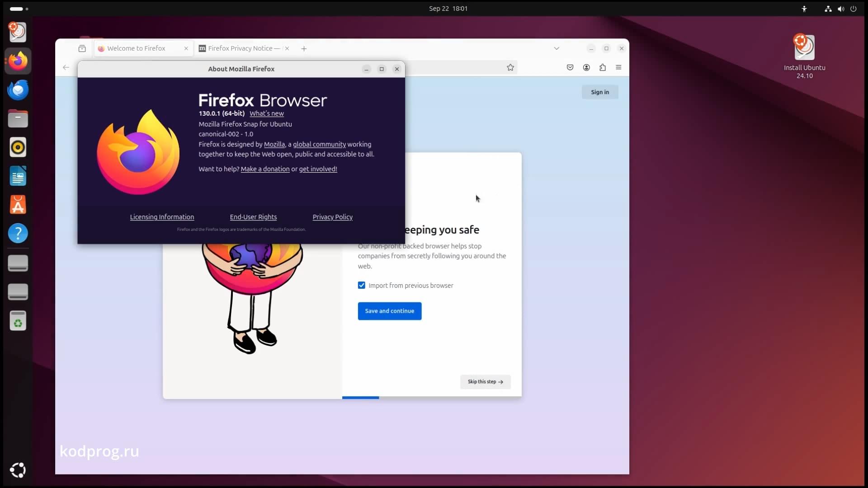Image resolution: width=868 pixels, height=488 pixels.
Task: Open Install Ubuntu 24.10 desktop shortcut
Action: tap(804, 56)
